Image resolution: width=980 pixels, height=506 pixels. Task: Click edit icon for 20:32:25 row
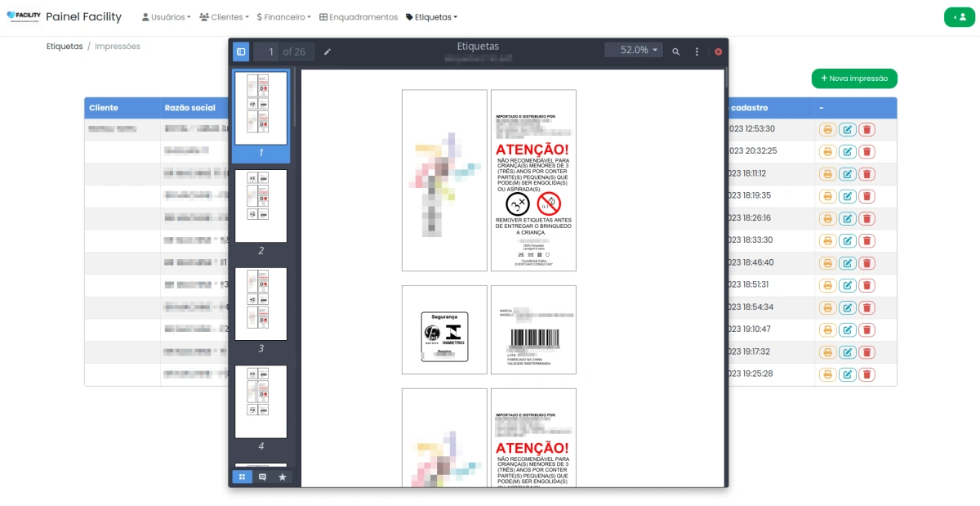click(x=847, y=151)
